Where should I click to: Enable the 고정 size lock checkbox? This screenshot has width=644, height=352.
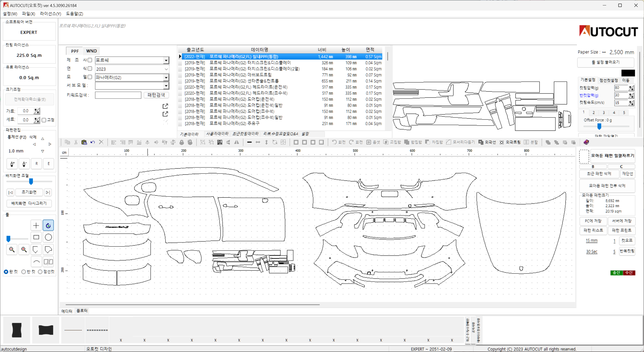44,120
